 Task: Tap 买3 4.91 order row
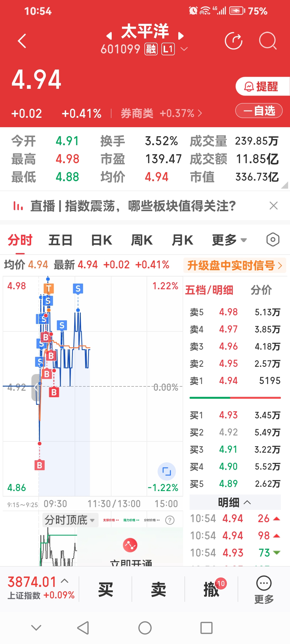(235, 449)
